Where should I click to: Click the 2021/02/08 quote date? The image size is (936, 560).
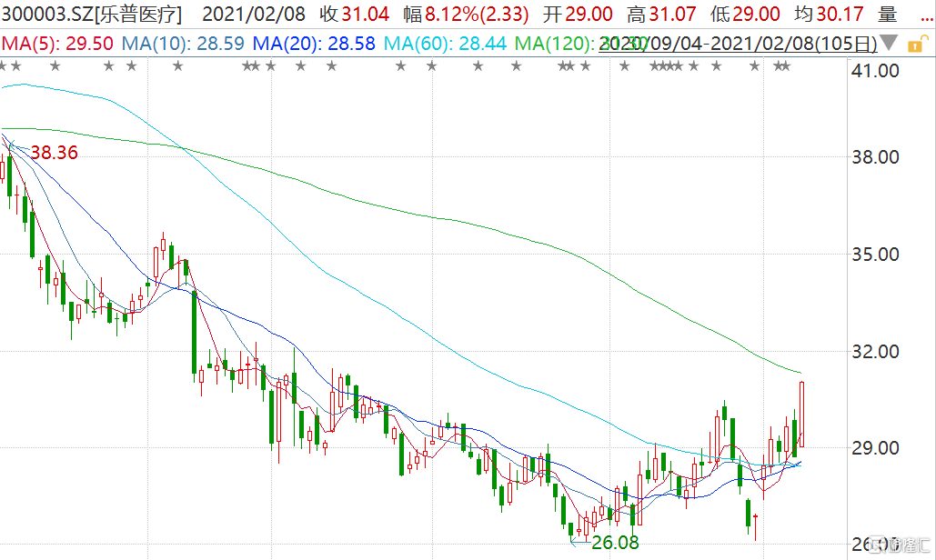254,14
